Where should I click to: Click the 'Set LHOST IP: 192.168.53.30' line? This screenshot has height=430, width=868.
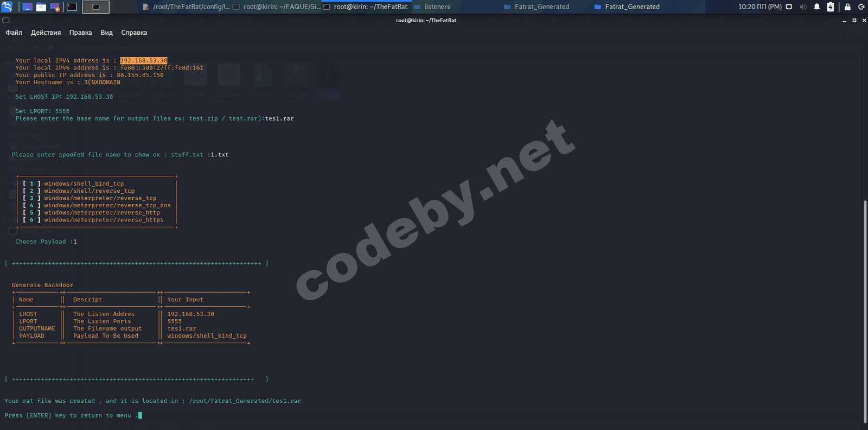(64, 97)
